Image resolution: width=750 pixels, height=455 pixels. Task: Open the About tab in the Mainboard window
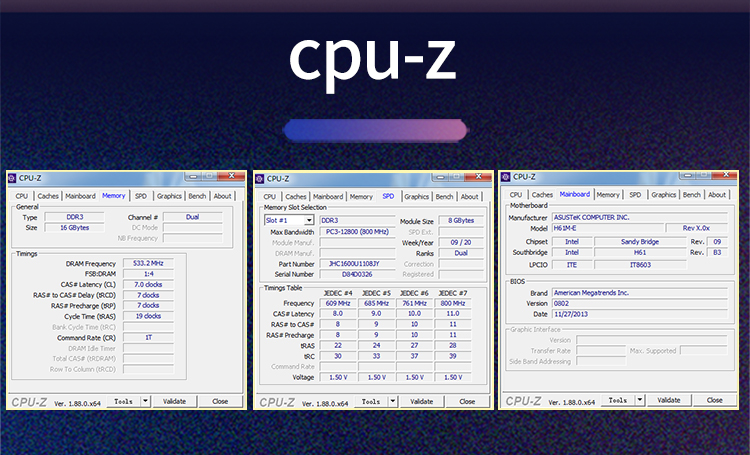tap(717, 195)
